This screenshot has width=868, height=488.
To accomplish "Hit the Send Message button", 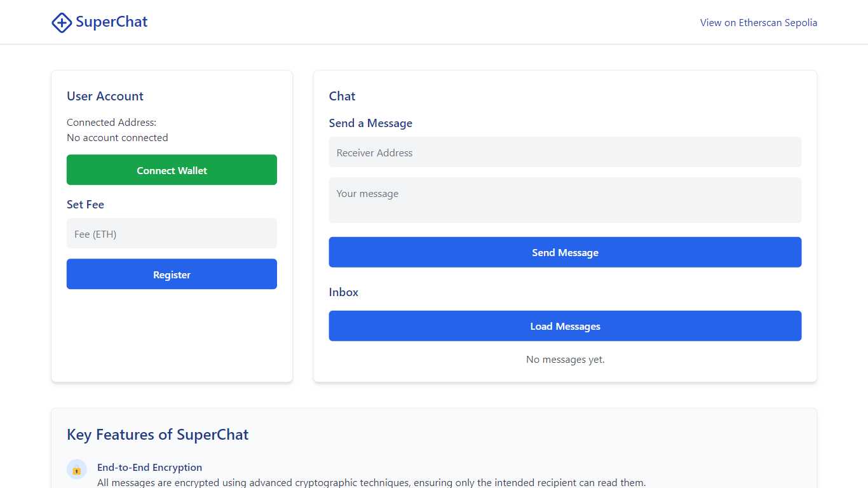I will [x=565, y=253].
